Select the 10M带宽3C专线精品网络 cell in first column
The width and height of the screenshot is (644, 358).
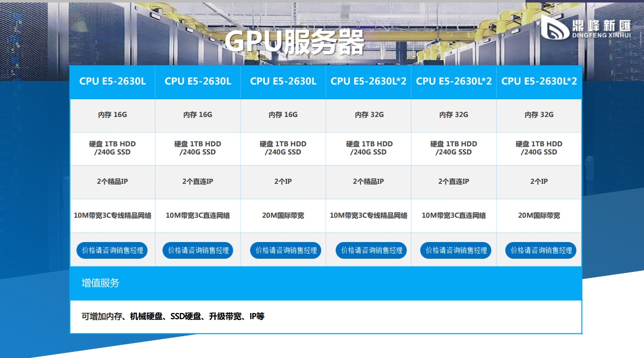[x=112, y=215]
